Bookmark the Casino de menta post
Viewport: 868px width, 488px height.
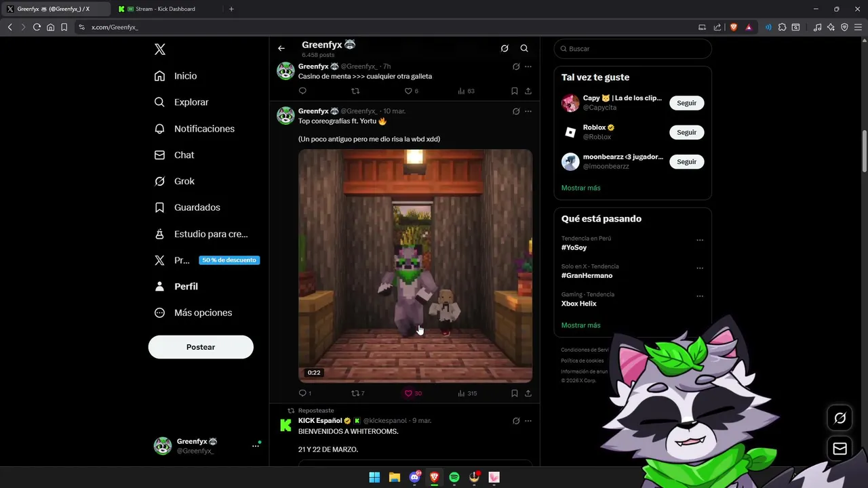[x=515, y=91]
